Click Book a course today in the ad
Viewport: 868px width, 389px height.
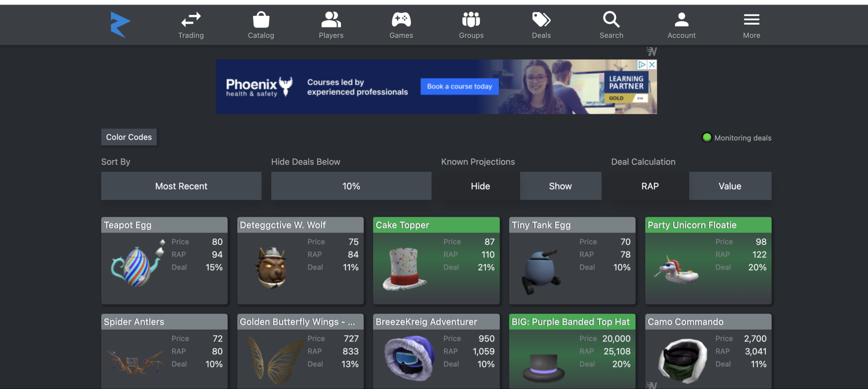tap(459, 86)
